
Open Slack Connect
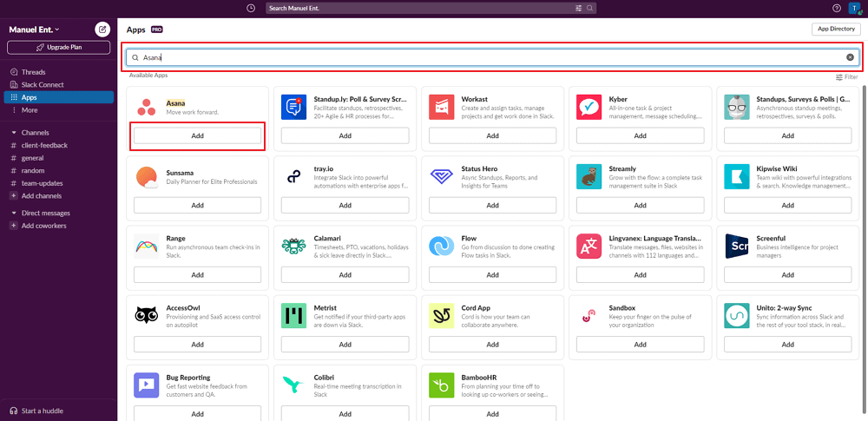point(59,85)
